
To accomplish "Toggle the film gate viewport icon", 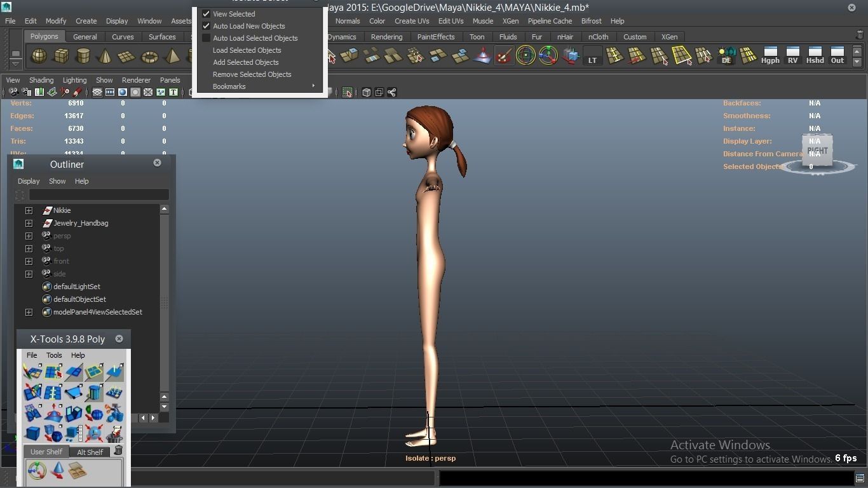I will (110, 93).
